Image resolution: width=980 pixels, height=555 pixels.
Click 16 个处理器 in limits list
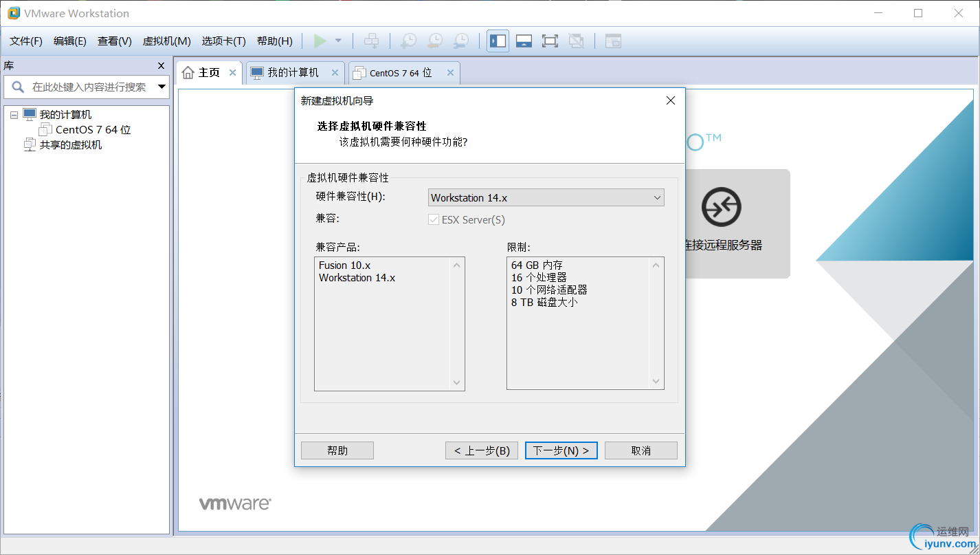(539, 278)
